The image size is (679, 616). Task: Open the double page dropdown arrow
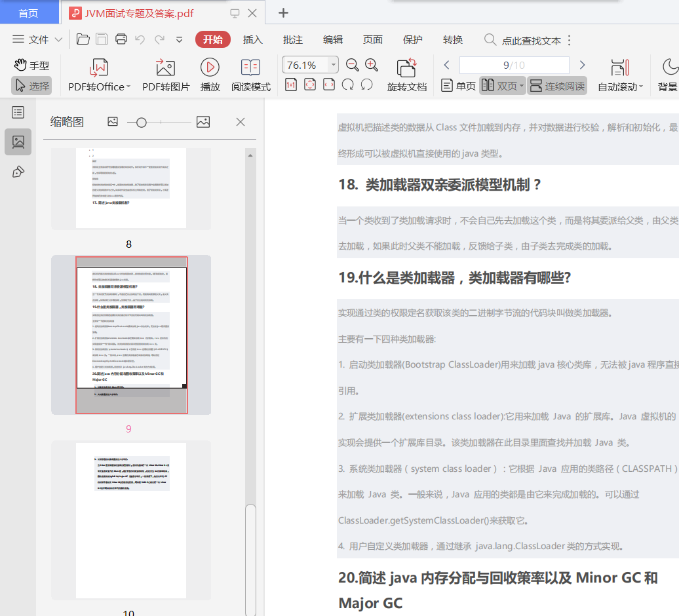522,86
